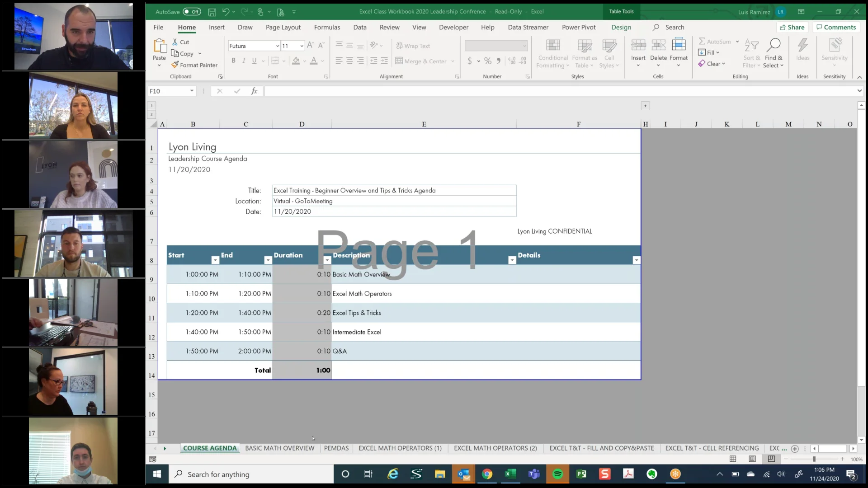The width and height of the screenshot is (868, 488).
Task: Open Spotify from the taskbar
Action: pos(558,474)
